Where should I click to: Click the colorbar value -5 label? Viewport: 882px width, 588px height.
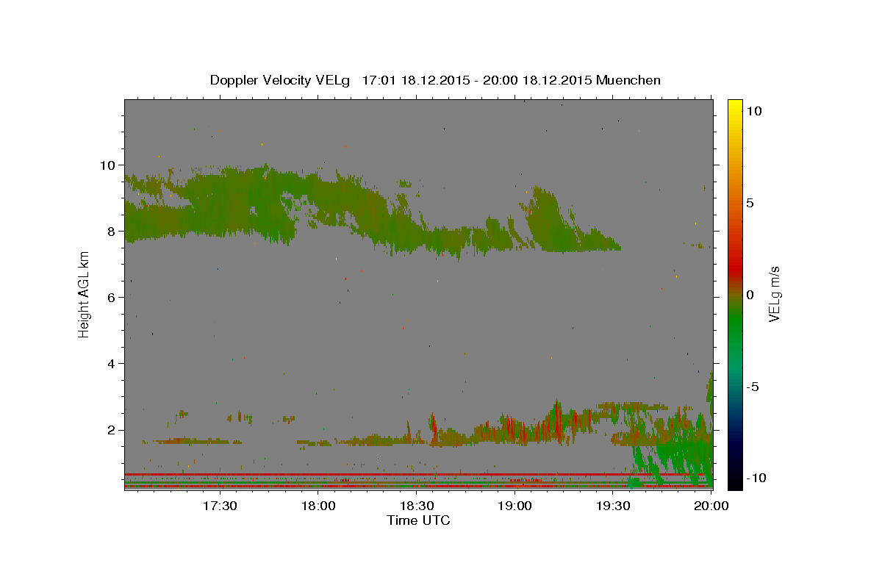click(x=753, y=387)
